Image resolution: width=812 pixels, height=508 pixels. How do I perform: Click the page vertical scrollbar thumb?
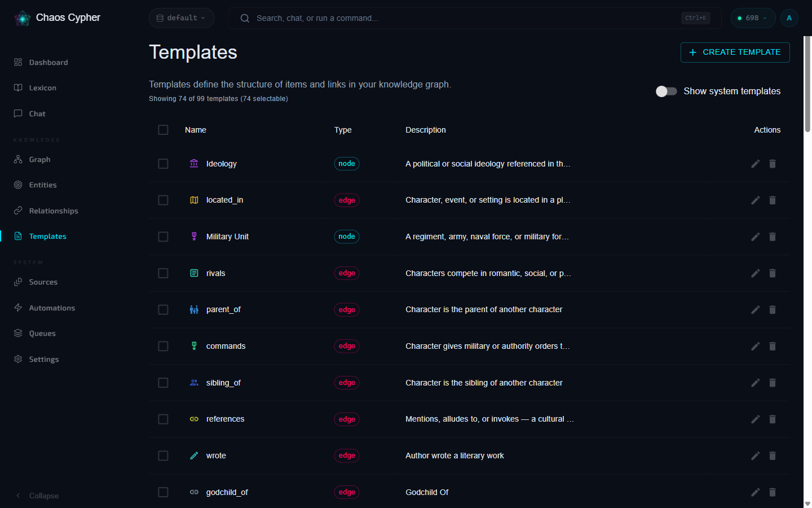[x=807, y=85]
